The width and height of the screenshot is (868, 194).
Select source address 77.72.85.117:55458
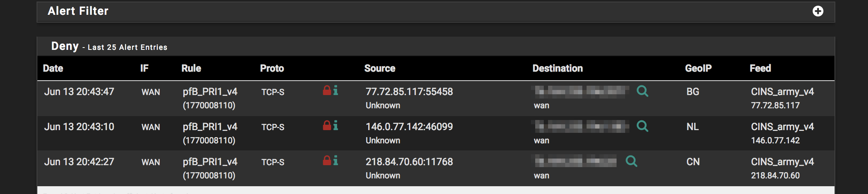(409, 92)
